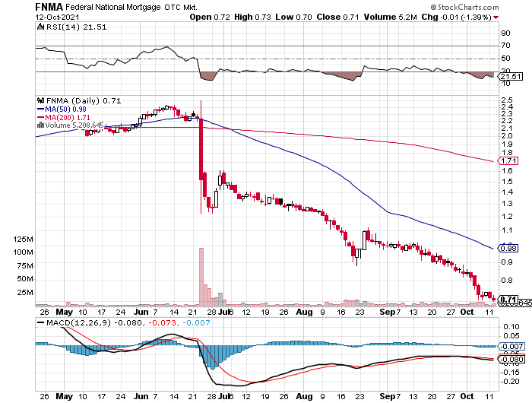The height and width of the screenshot is (403, 532).
Task: Click Oct on the price chart date axis
Action: (x=467, y=312)
